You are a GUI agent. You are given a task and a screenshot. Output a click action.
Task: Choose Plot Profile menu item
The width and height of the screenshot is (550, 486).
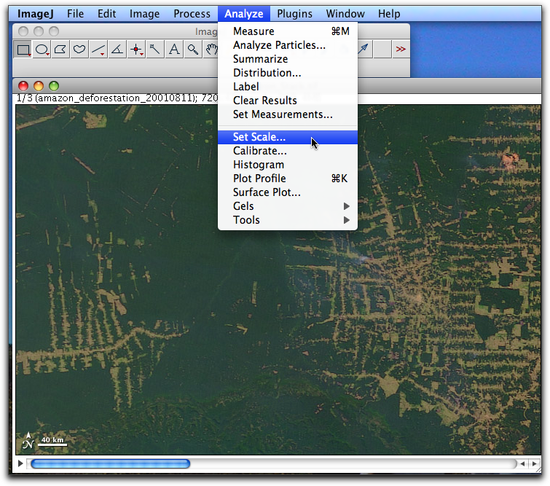(288, 178)
